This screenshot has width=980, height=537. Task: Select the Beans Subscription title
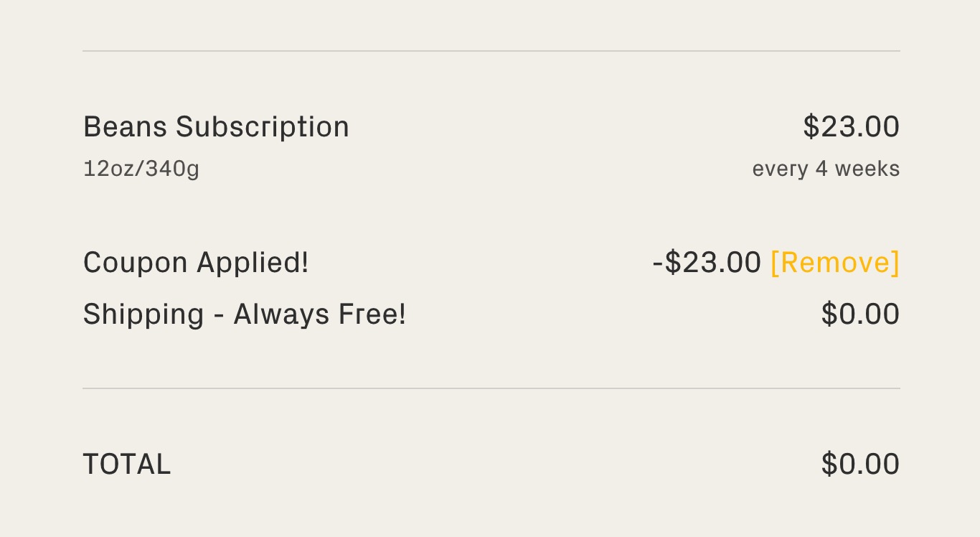[x=216, y=127]
